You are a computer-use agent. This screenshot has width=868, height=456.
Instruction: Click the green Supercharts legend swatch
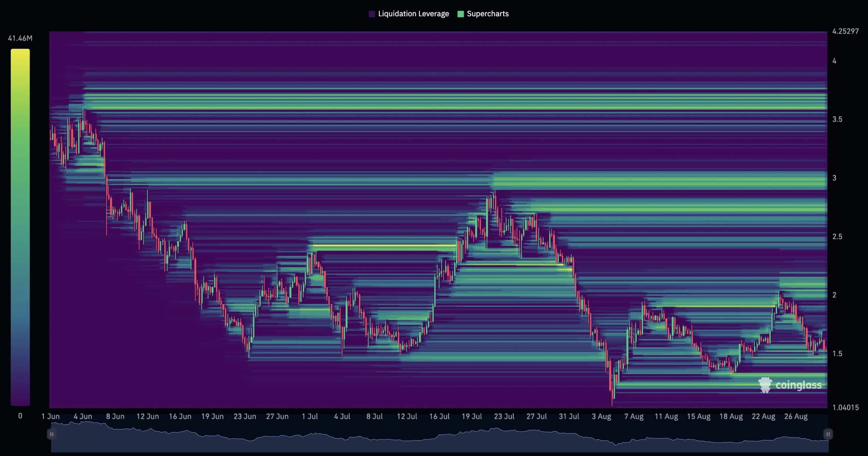coord(460,14)
